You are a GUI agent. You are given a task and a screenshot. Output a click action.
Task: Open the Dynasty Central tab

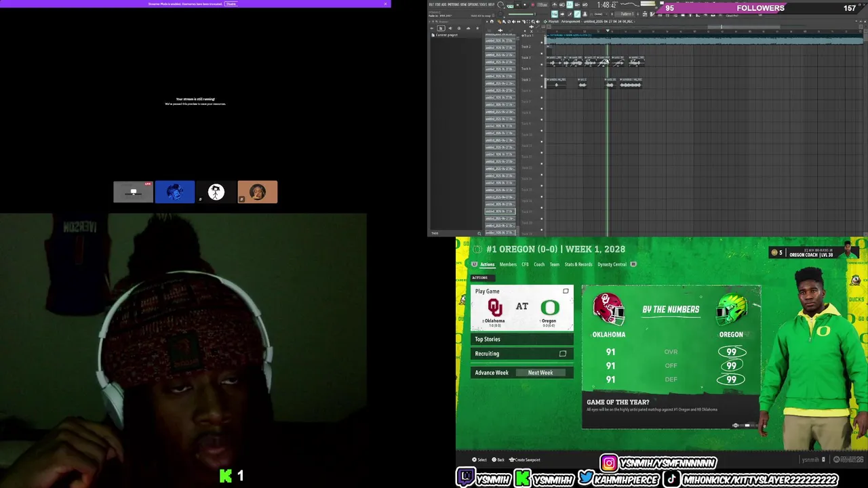tap(612, 264)
